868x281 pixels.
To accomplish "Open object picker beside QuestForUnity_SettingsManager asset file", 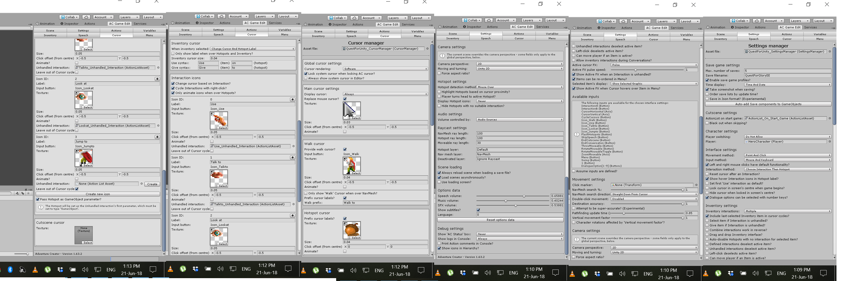I will 830,52.
